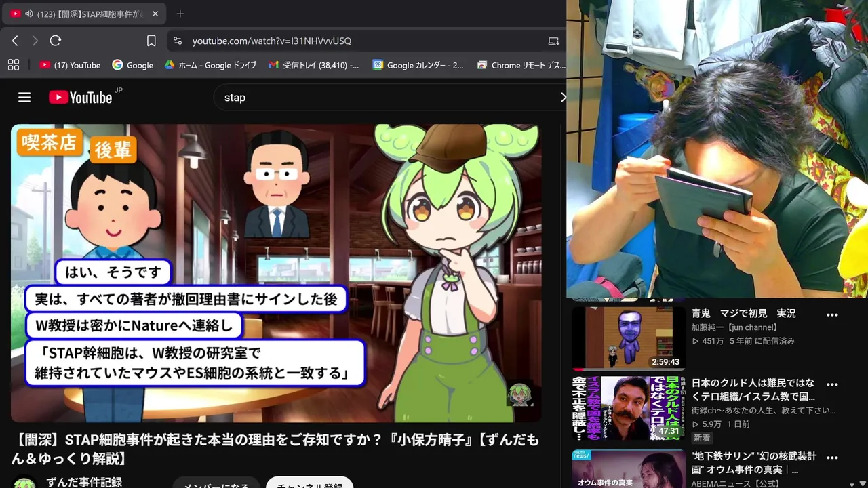Image resolution: width=868 pixels, height=488 pixels.
Task: Open more options for 地下鉄サリン video
Action: point(832,457)
